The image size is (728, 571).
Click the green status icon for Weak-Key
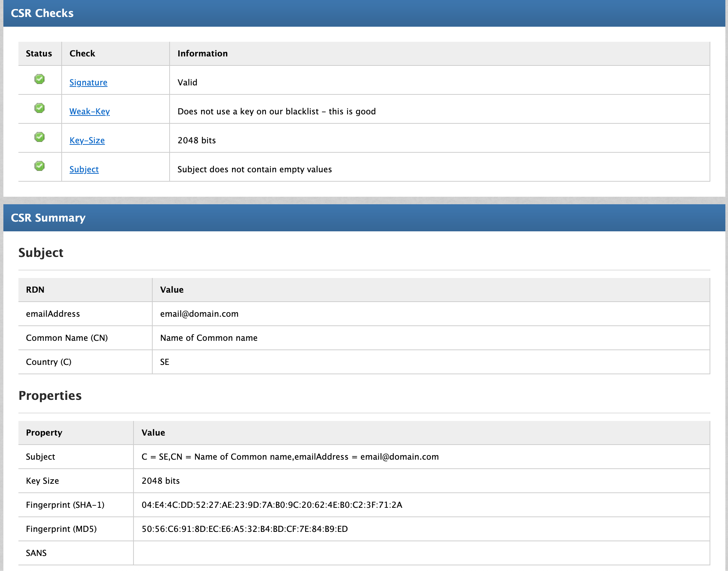(x=39, y=108)
